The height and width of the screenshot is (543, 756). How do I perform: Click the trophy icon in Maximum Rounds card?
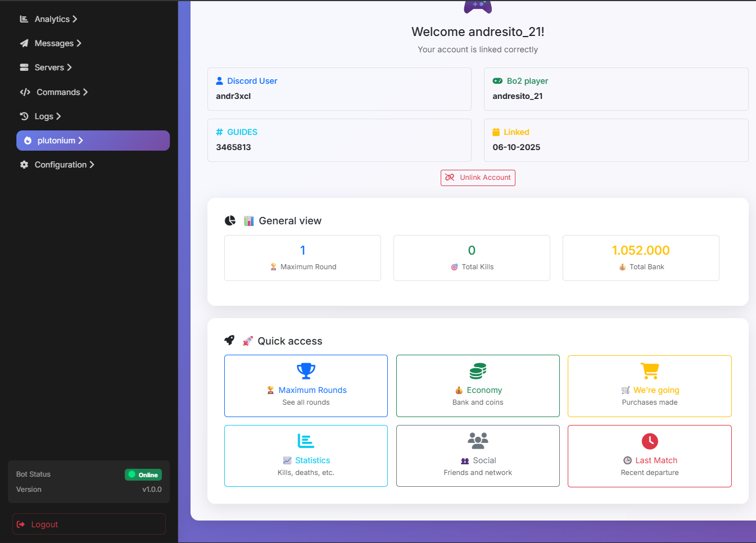(x=306, y=371)
